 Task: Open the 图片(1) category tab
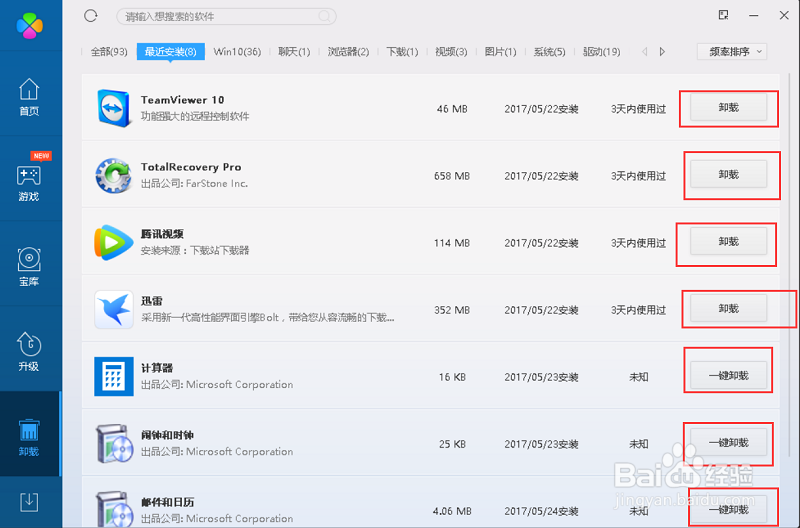point(501,52)
